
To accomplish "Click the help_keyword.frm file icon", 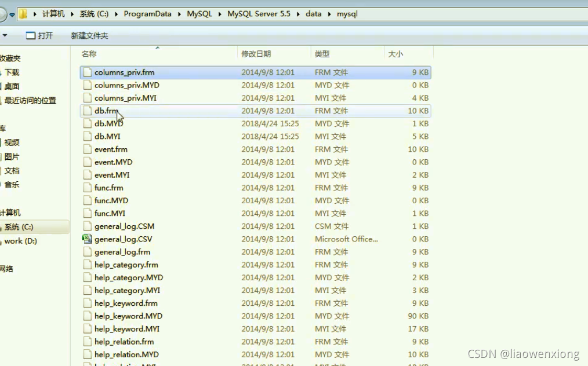I will [88, 303].
